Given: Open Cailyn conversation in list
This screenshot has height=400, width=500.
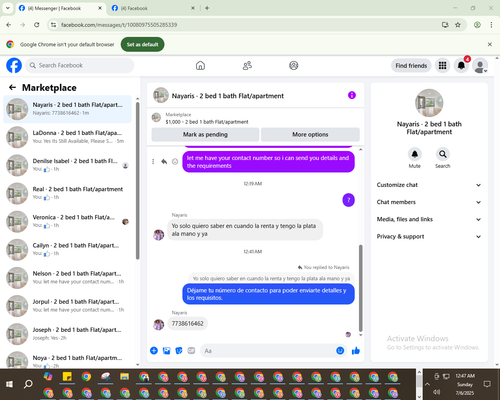Looking at the screenshot, I should pos(68,249).
